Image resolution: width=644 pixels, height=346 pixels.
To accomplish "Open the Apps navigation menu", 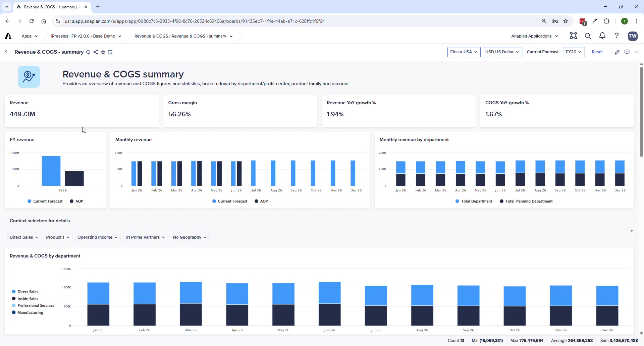I will point(30,36).
